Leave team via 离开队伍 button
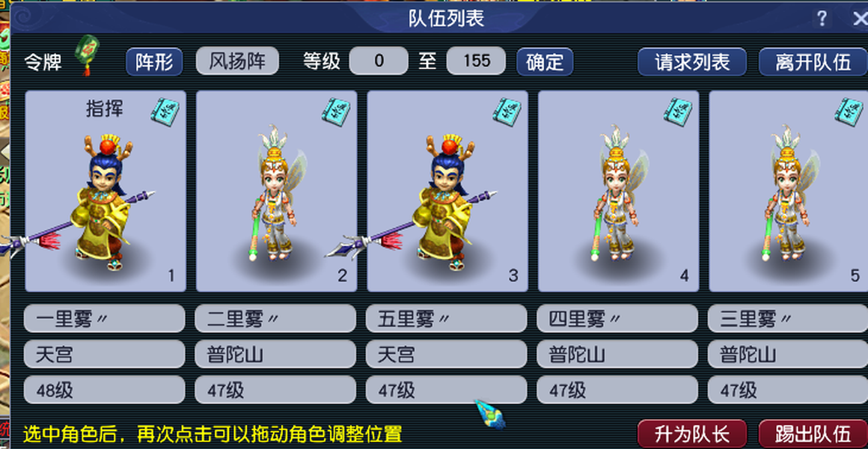Screen dimensions: 868x449 tap(813, 61)
